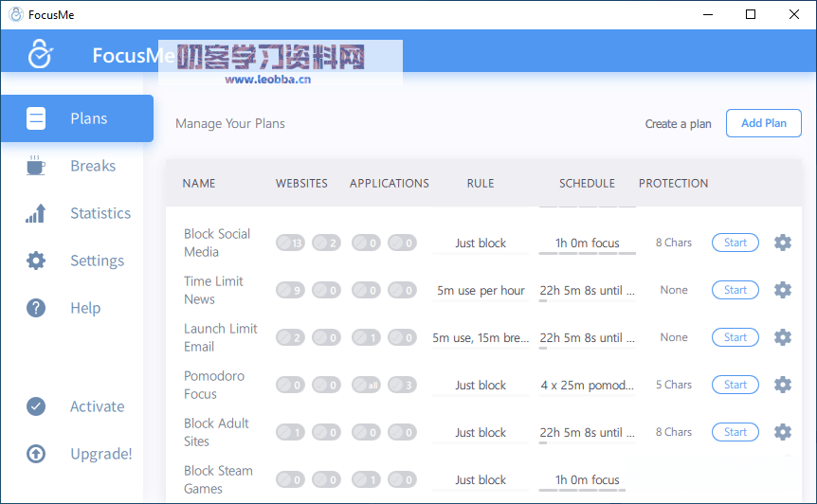This screenshot has width=817, height=504.
Task: Click the Plans list icon
Action: 36,118
